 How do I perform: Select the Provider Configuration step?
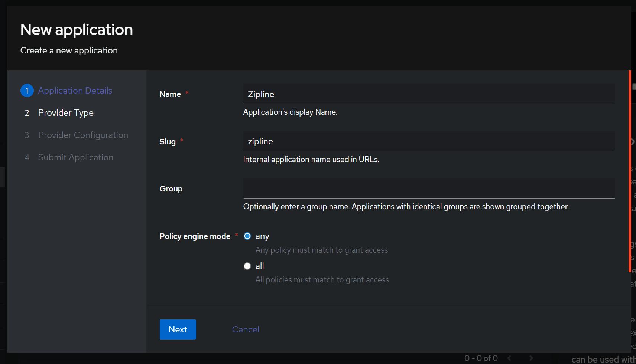coord(83,135)
